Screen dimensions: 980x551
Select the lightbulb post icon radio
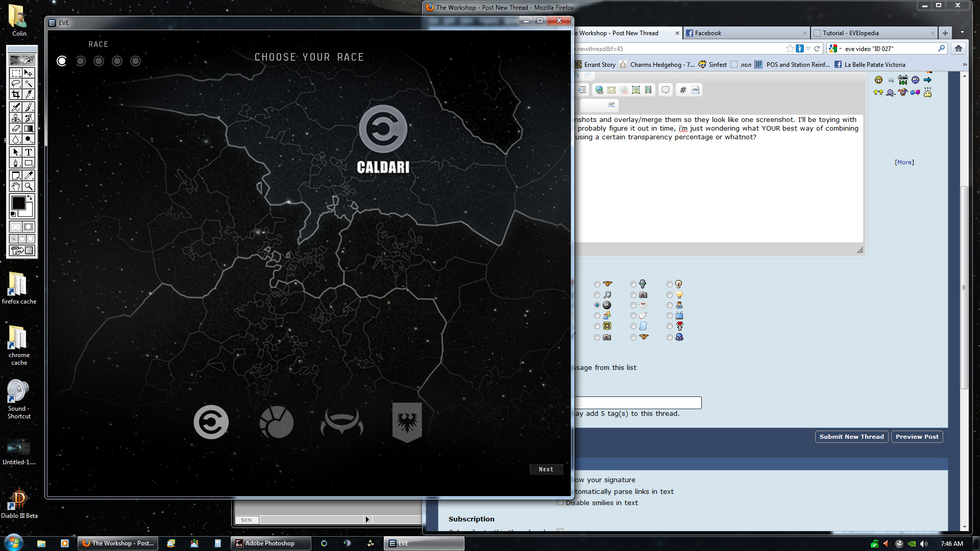pyautogui.click(x=670, y=295)
